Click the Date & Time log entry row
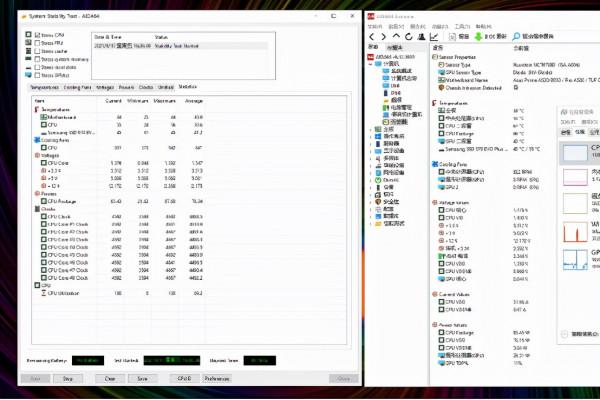This screenshot has width=600, height=400. 181,46
